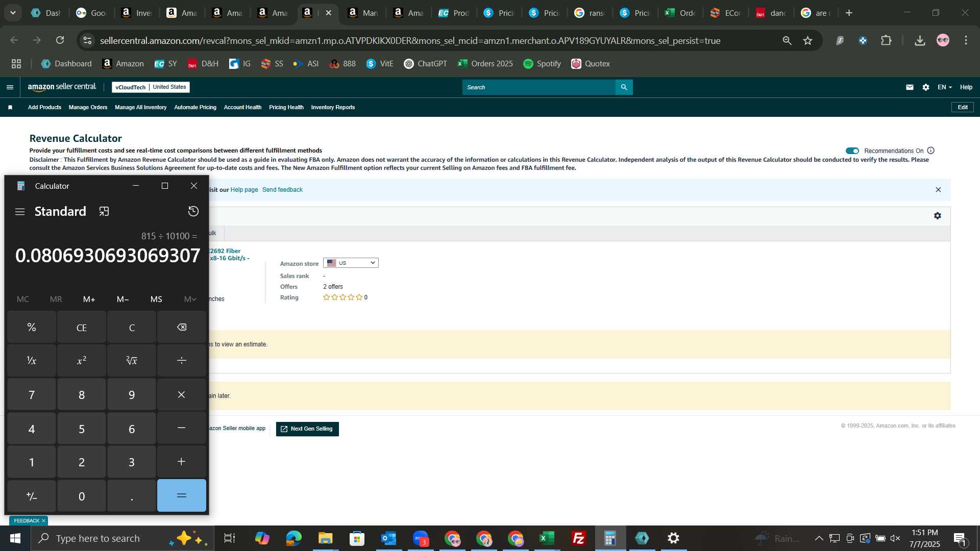Open File Explorer from taskbar
980x551 pixels.
325,538
